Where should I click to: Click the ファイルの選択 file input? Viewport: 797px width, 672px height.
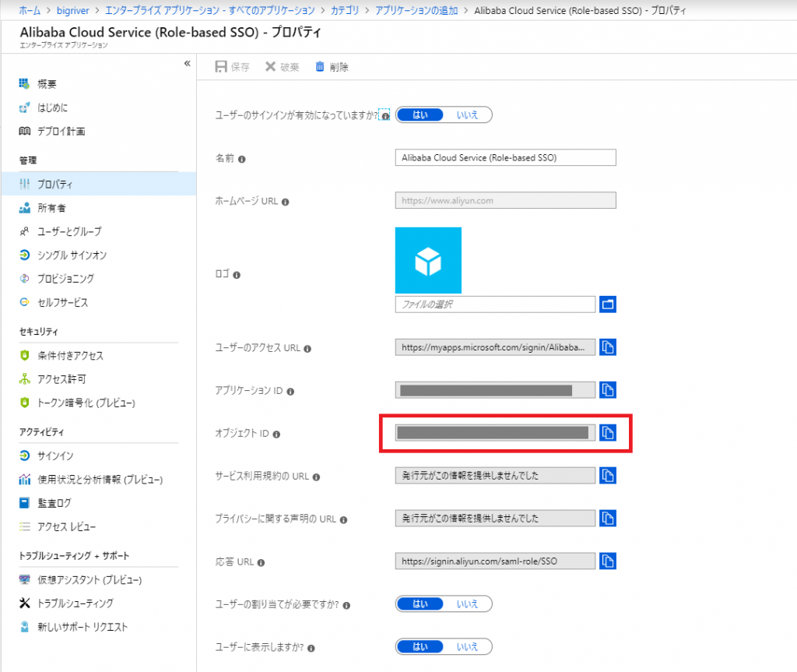tap(495, 304)
